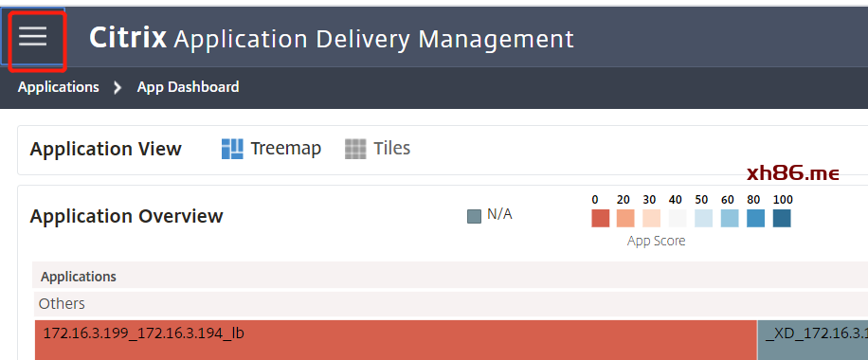Viewport: 868px width, 360px height.
Task: Open the hamburger navigation menu
Action: 32,37
